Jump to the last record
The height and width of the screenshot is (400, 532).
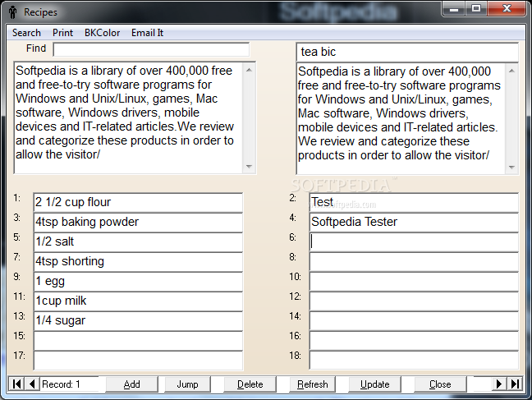pyautogui.click(x=515, y=384)
